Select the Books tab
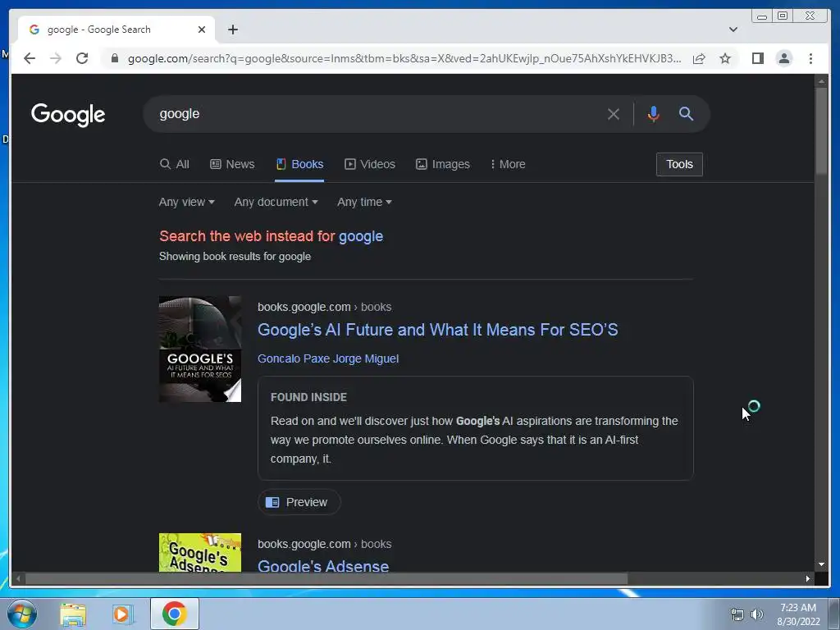 click(299, 164)
